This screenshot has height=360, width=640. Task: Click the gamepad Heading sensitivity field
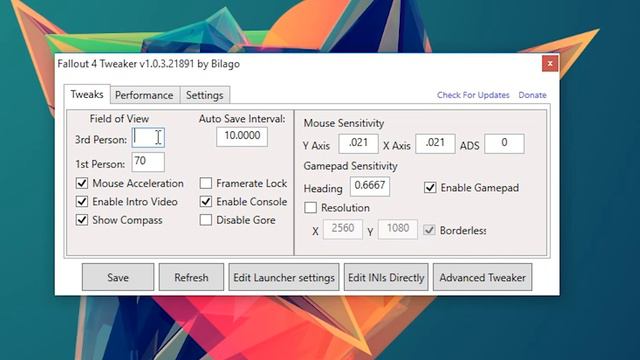coord(370,187)
